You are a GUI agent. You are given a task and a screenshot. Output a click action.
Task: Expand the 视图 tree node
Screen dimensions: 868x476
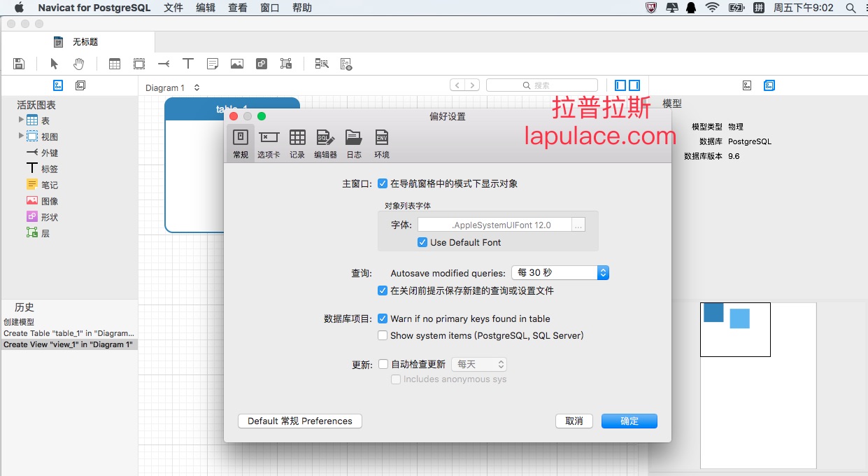click(x=21, y=136)
